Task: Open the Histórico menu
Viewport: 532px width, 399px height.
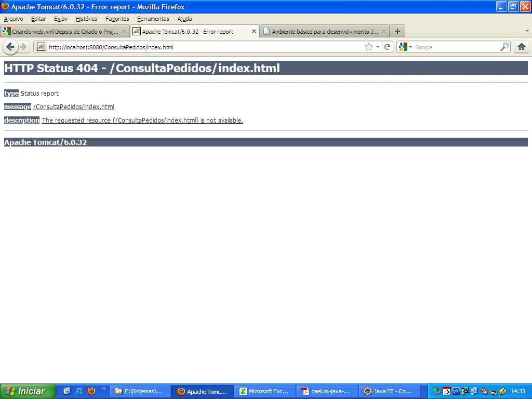Action: [87, 19]
